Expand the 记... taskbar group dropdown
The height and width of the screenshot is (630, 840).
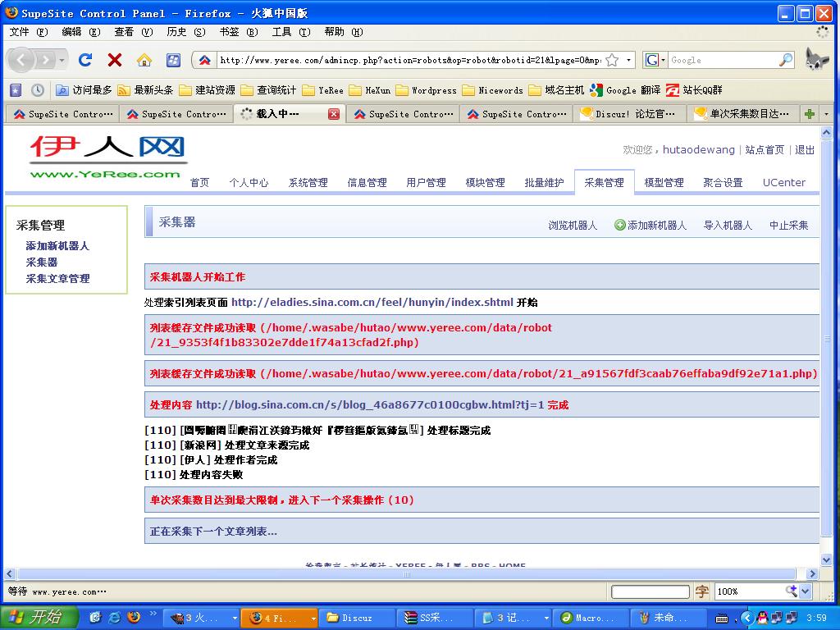(546, 618)
